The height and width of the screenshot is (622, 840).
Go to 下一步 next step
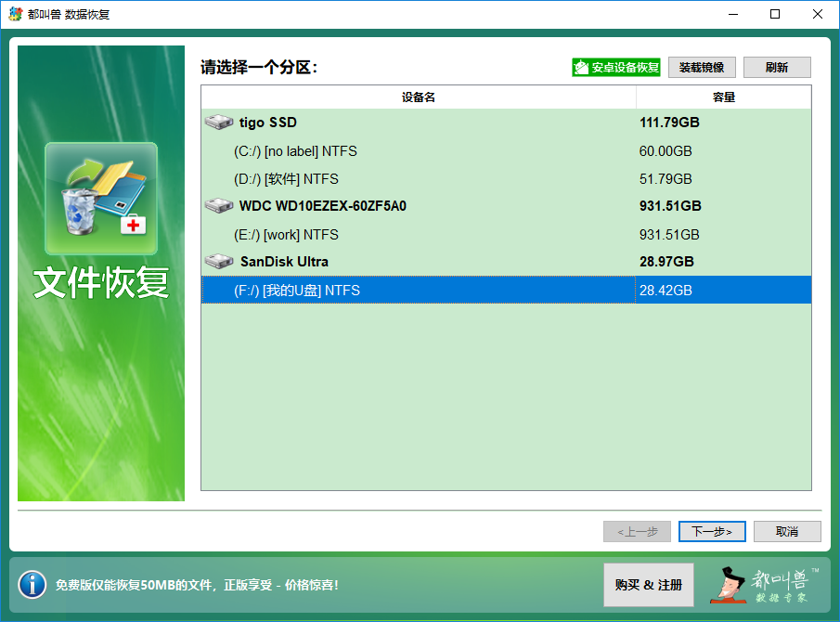click(x=712, y=531)
